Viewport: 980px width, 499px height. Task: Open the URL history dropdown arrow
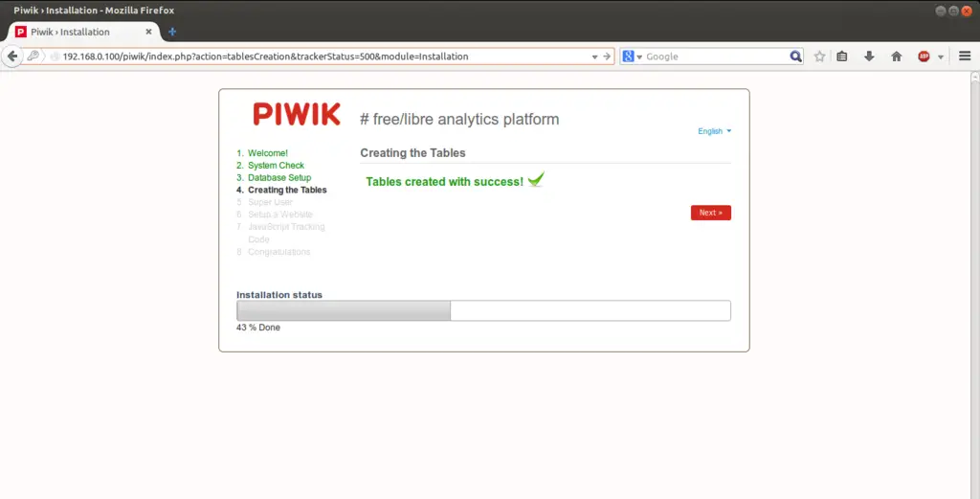[x=594, y=57]
